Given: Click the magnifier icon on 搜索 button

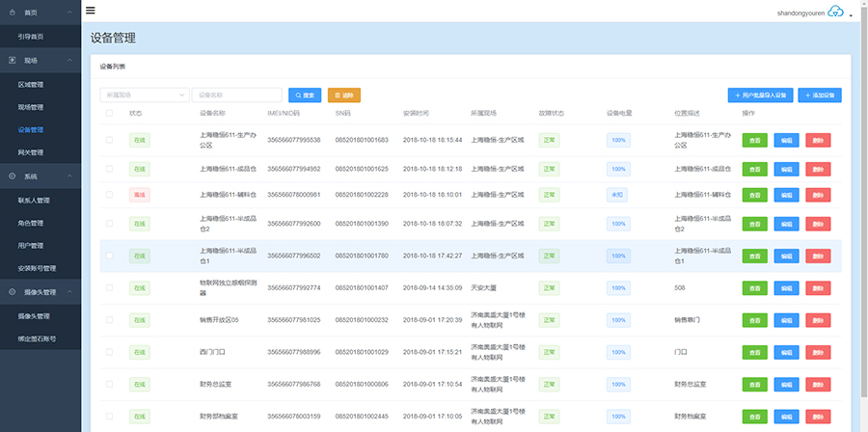Looking at the screenshot, I should click(x=299, y=95).
